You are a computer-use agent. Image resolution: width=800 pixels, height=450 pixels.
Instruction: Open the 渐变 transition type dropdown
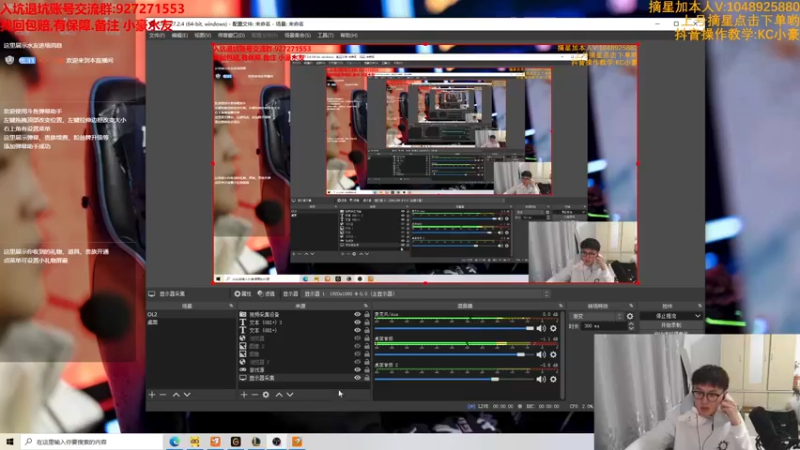597,316
